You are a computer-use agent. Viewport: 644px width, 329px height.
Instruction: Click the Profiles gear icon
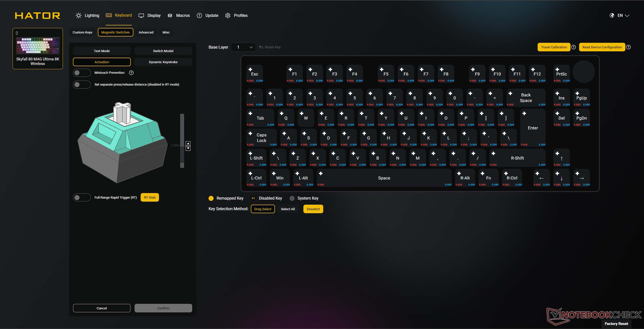pyautogui.click(x=228, y=16)
